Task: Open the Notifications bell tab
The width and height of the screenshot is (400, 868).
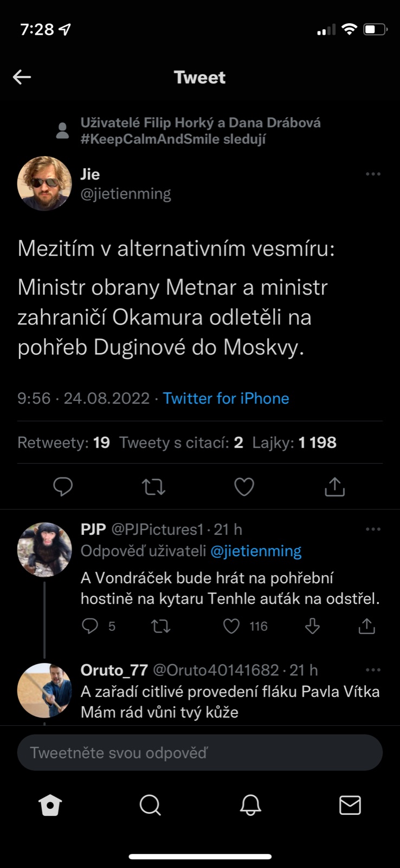Action: pyautogui.click(x=250, y=805)
